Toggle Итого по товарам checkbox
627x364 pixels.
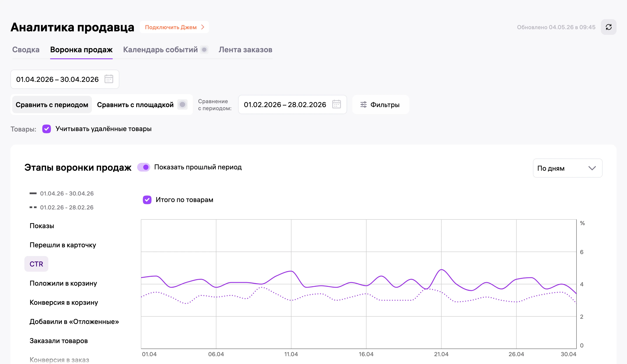coord(147,200)
